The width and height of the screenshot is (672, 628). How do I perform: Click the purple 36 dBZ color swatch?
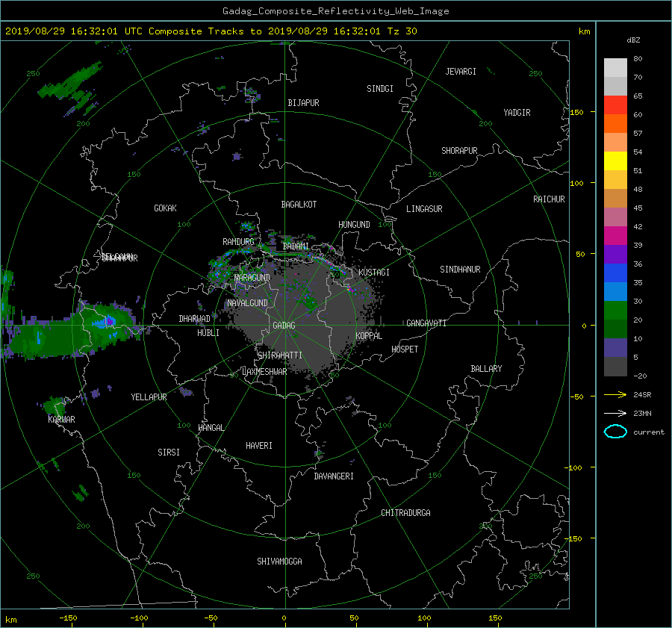[615, 255]
